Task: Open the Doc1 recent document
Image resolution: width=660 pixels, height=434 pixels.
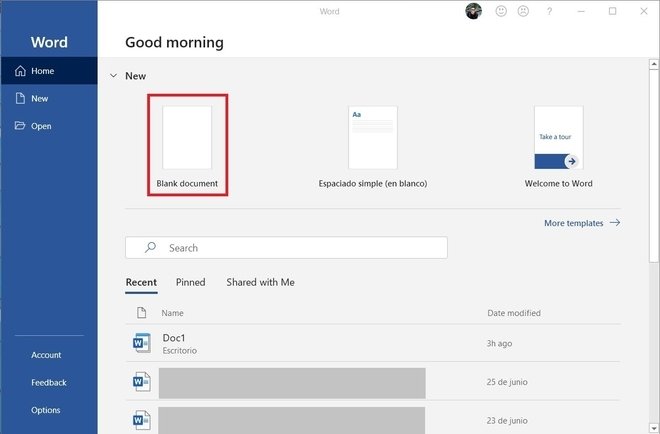Action: 373,343
